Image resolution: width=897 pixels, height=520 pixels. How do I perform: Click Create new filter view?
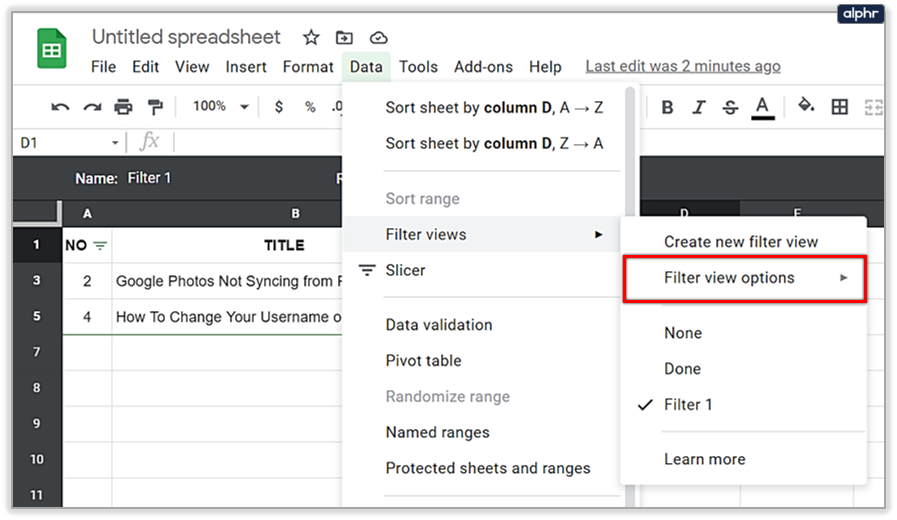click(x=741, y=242)
